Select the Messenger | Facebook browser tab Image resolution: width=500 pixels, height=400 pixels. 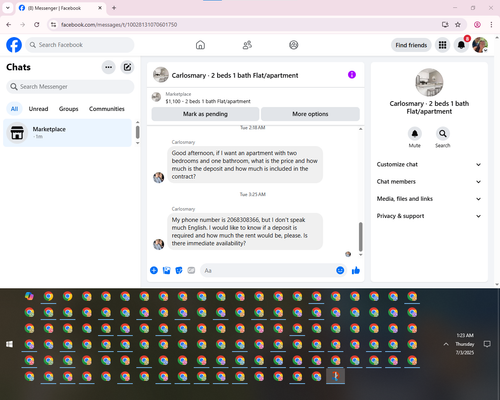(x=60, y=8)
